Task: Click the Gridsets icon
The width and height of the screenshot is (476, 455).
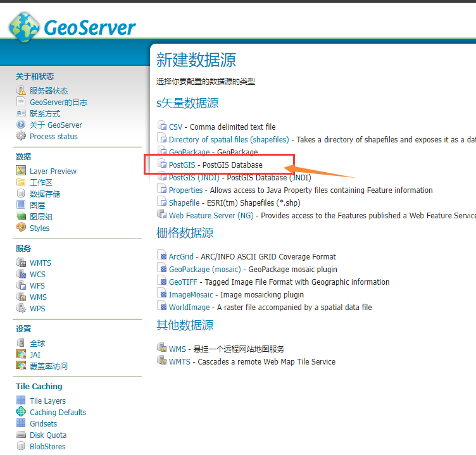Action: 21,423
